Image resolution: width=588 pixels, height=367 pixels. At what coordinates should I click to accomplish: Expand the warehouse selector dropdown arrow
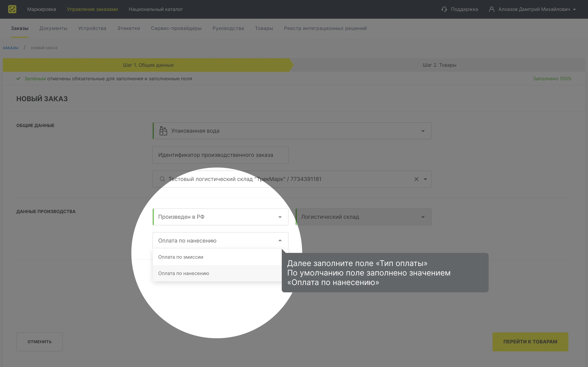click(x=425, y=179)
